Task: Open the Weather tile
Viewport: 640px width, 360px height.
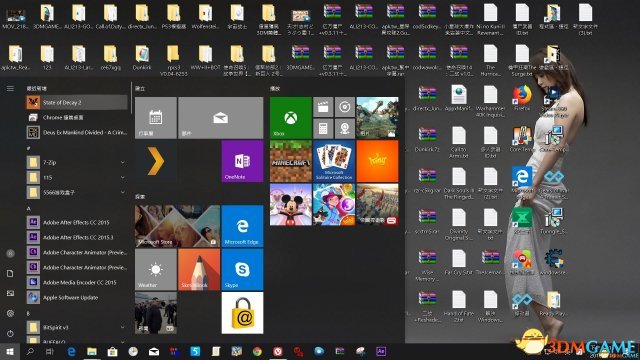Action: coord(156,269)
